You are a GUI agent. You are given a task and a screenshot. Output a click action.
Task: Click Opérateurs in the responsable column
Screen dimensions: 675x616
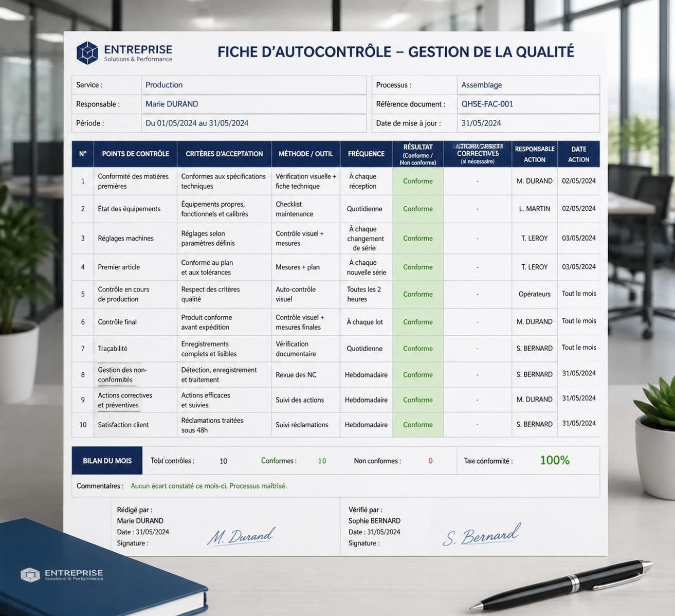pyautogui.click(x=535, y=294)
